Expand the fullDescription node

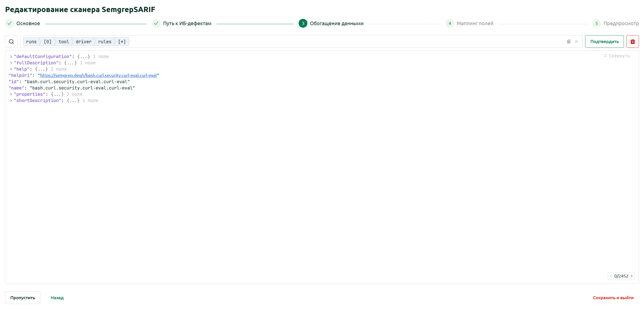pyautogui.click(x=11, y=63)
